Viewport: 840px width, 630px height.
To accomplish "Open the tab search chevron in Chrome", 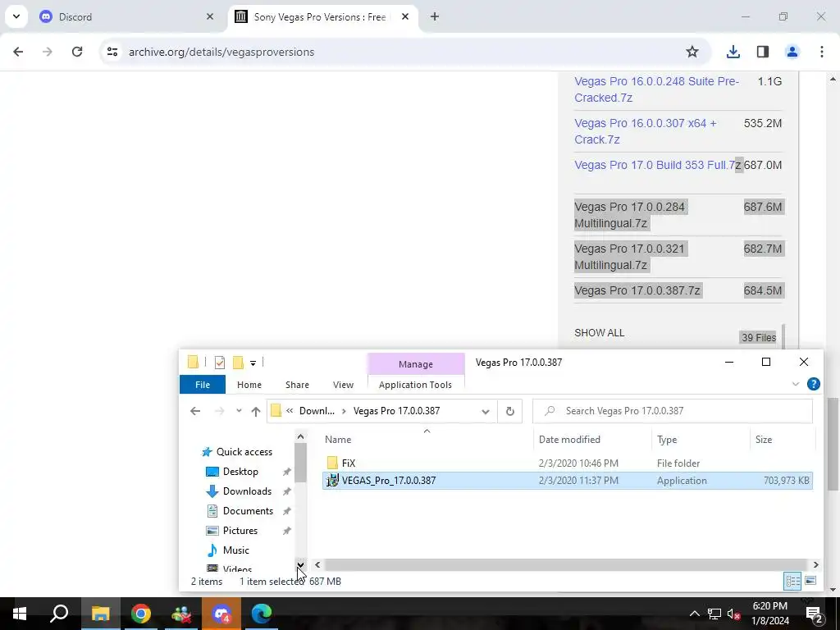I will [x=16, y=16].
